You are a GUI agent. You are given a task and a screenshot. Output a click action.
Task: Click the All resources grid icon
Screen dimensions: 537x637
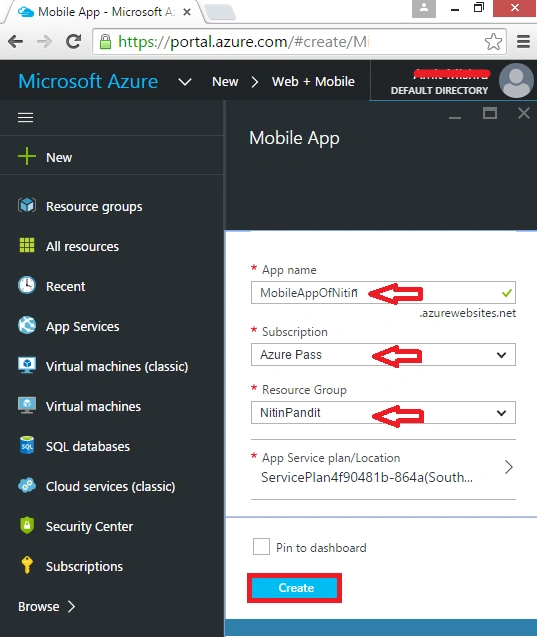coord(27,245)
